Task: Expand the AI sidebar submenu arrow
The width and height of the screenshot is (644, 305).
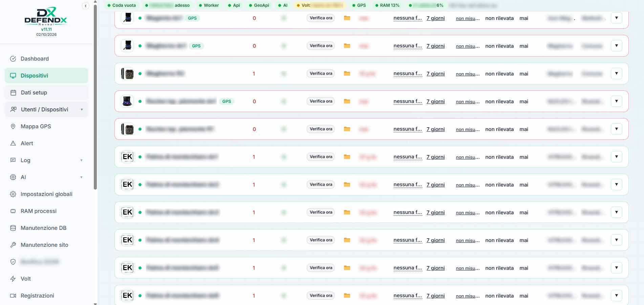Action: [82, 177]
